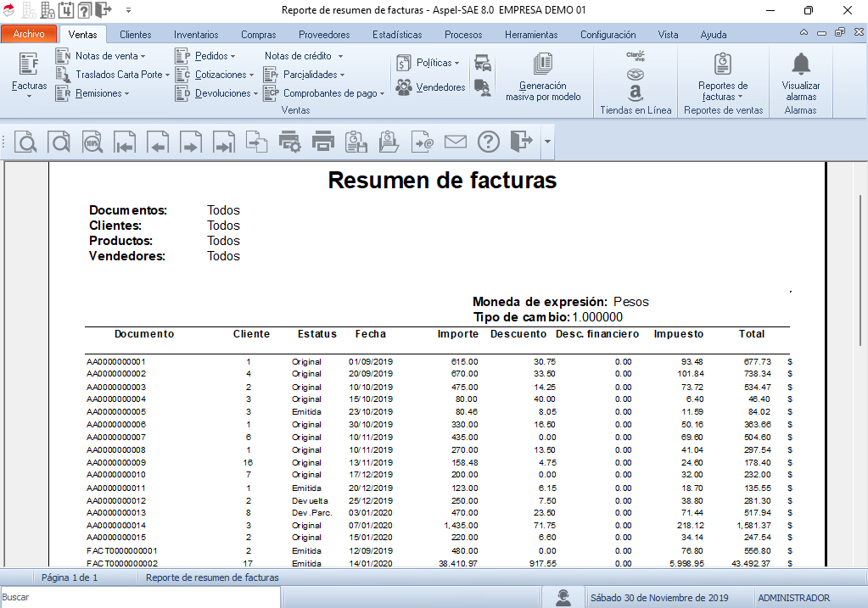Expand the Comprobantes de pago dropdown
Screen dimensions: 868x608
333,93
